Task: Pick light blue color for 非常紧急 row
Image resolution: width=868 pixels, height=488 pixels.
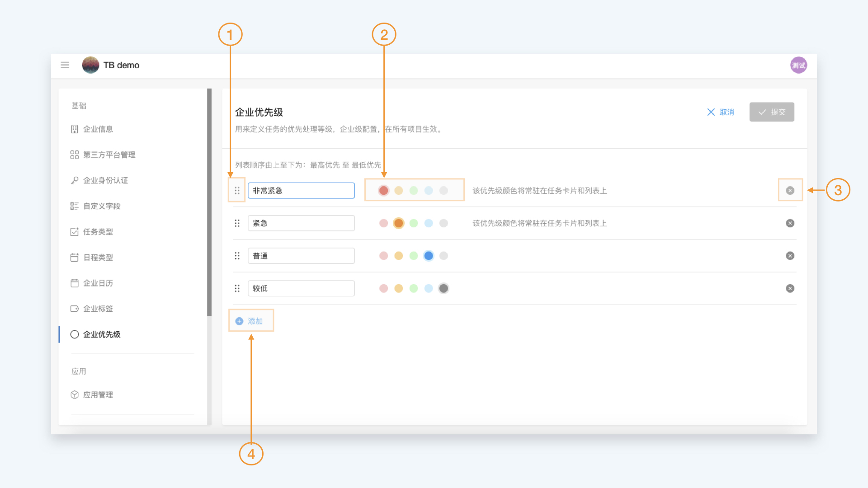Action: (x=429, y=191)
